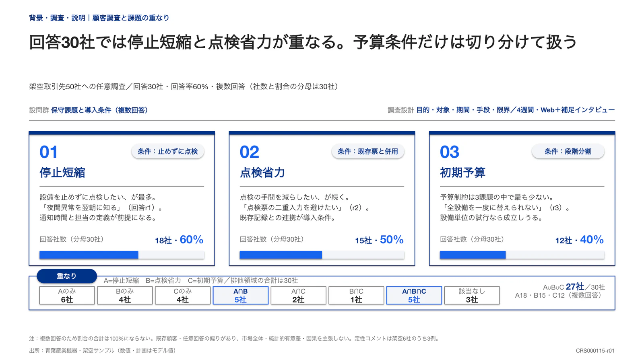Click the footnote starting with '注：複数回答のため'
Viewport: 644px width, 362px height.
(235, 339)
